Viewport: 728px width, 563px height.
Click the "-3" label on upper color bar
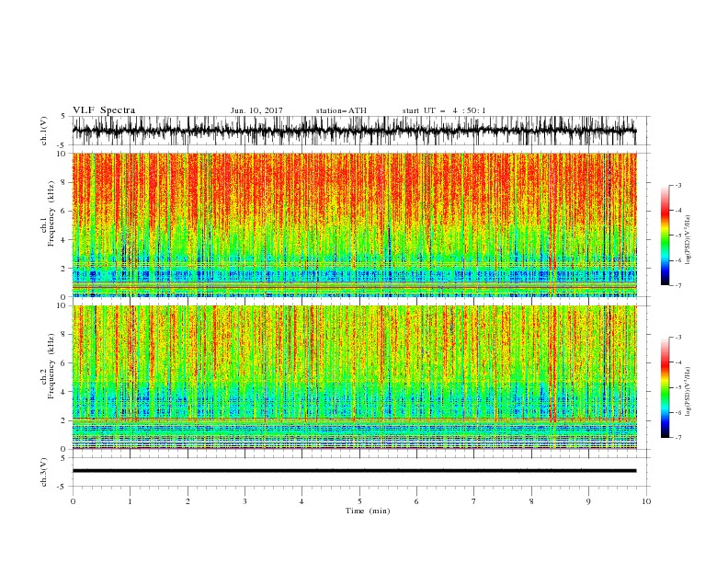pyautogui.click(x=677, y=185)
